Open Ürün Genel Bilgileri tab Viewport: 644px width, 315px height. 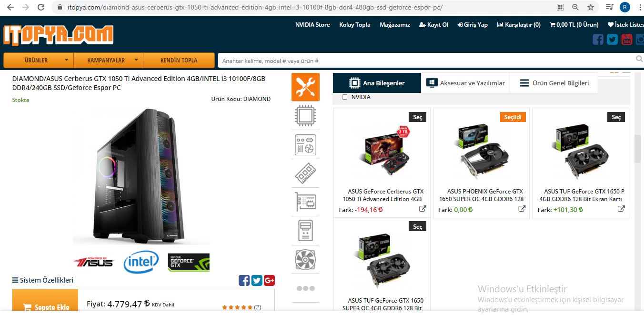coord(554,83)
